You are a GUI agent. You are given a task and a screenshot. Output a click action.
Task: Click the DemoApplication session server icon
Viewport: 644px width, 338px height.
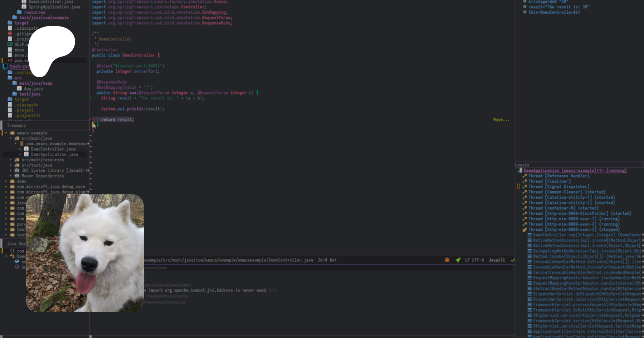click(x=520, y=171)
